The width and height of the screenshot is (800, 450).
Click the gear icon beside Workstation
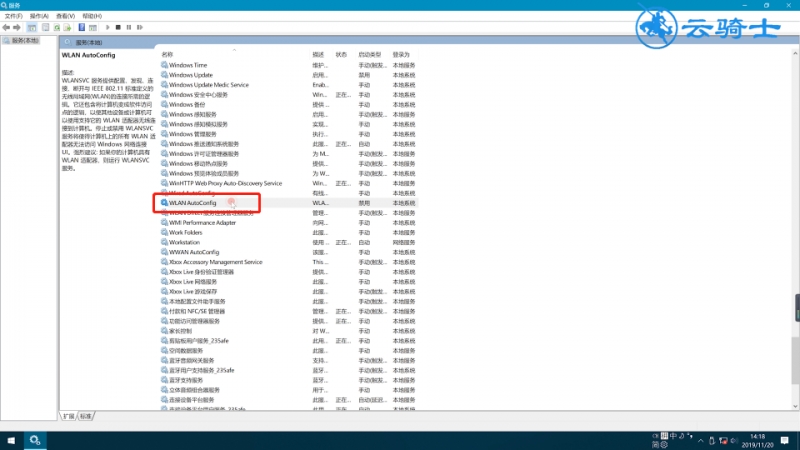164,242
